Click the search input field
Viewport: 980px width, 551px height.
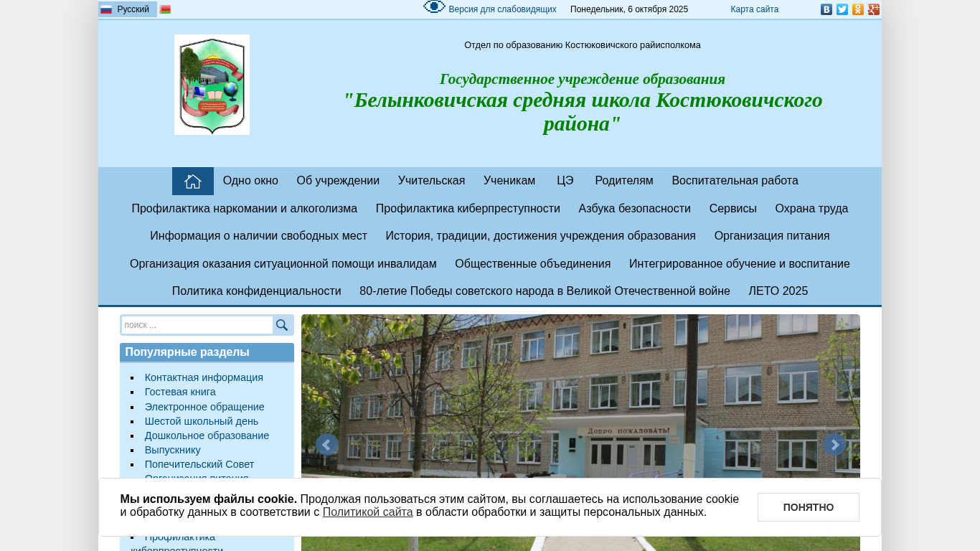point(197,325)
